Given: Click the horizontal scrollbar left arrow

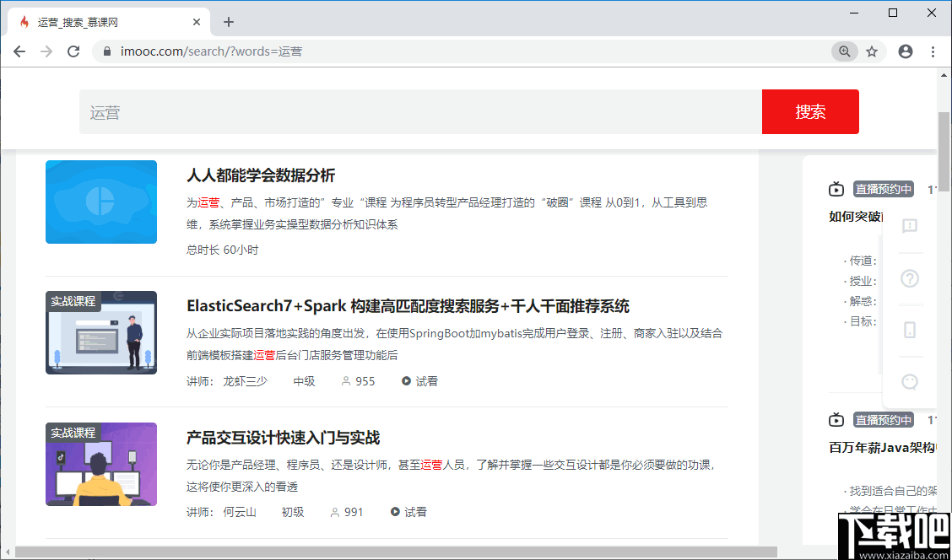Looking at the screenshot, I should coord(7,552).
